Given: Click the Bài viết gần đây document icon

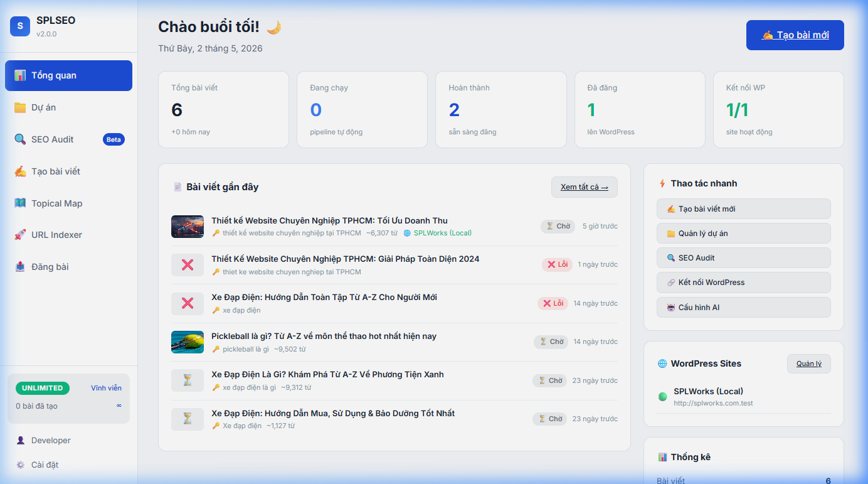Looking at the screenshot, I should 177,187.
